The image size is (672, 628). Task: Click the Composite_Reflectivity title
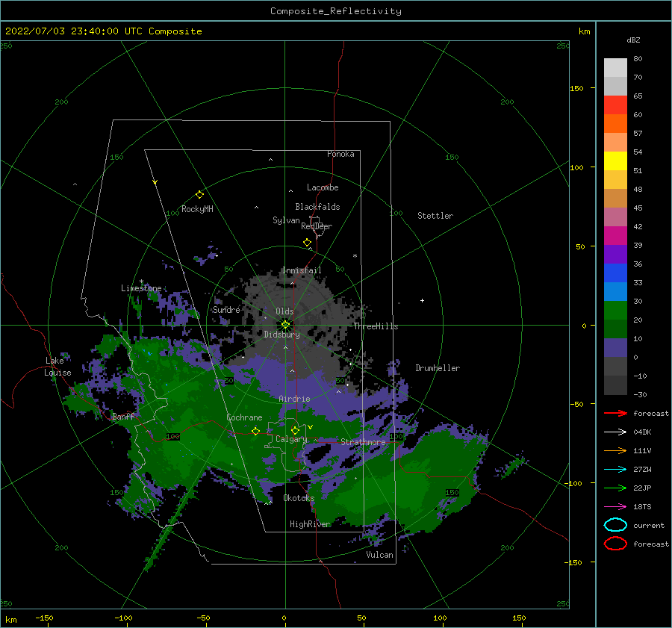[x=336, y=11]
